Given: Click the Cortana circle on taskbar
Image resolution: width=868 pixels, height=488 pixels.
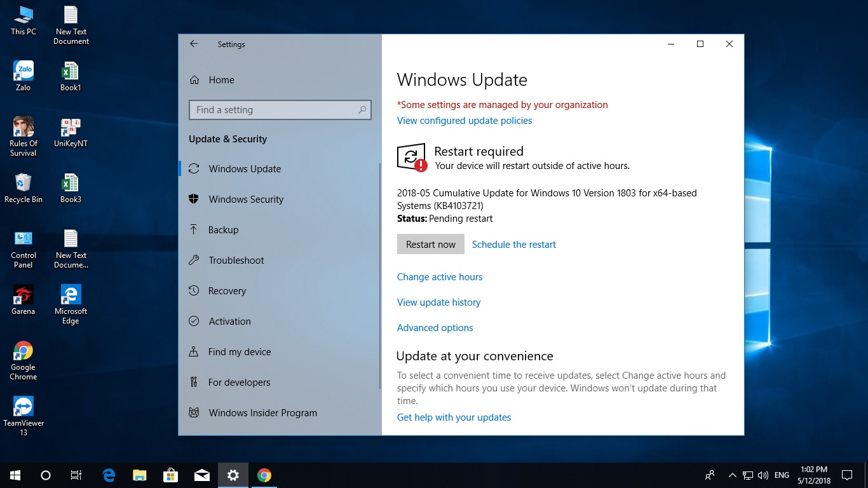Looking at the screenshot, I should coord(46,475).
